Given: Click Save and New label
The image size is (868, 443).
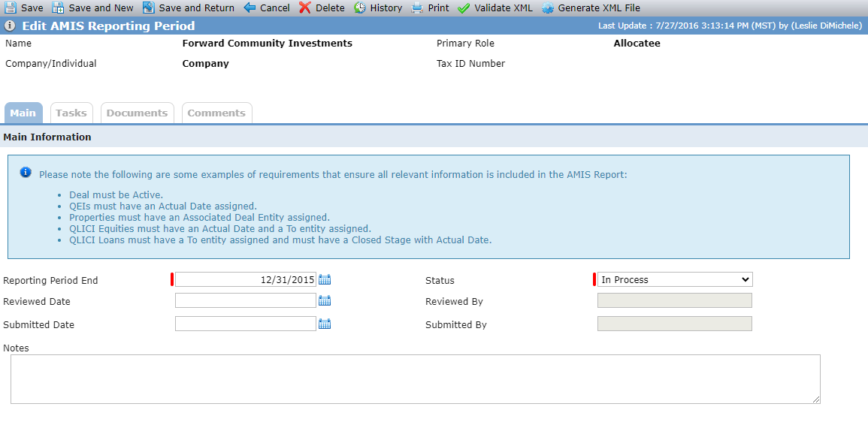Looking at the screenshot, I should pos(101,8).
